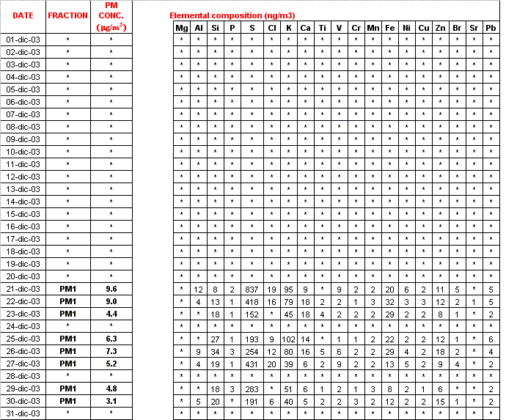The height and width of the screenshot is (420, 506).
Task: Click the date cell 31-dic-03
Action: tap(23, 413)
